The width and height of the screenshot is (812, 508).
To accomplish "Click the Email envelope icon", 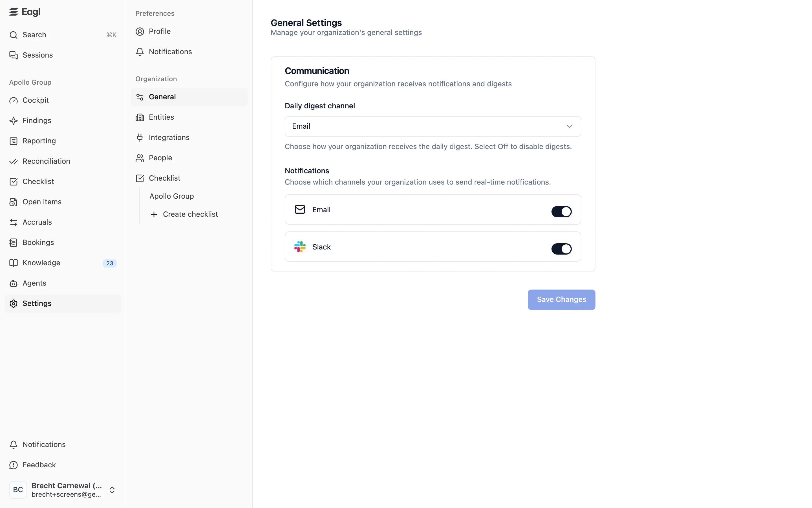I will [x=300, y=210].
